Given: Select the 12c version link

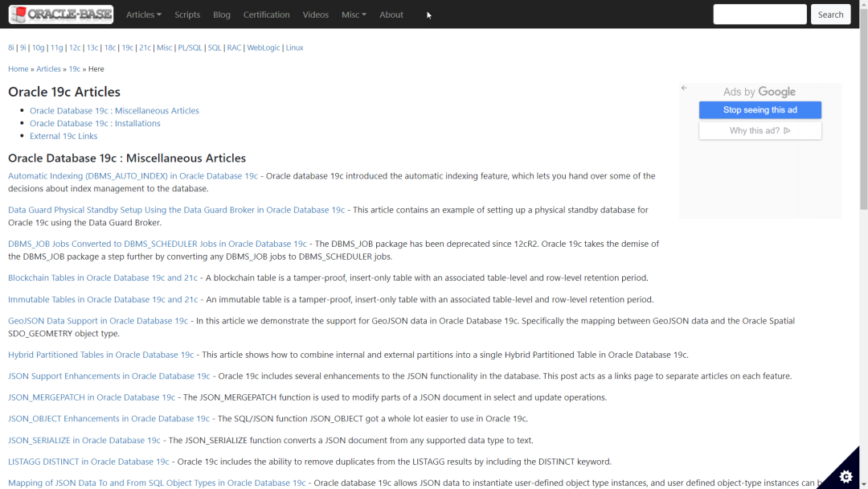Looking at the screenshot, I should (x=75, y=47).
